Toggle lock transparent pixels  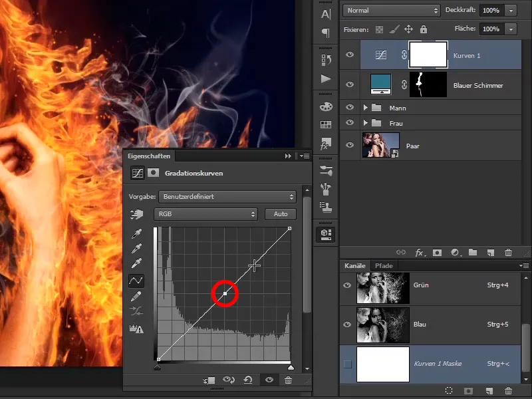379,29
